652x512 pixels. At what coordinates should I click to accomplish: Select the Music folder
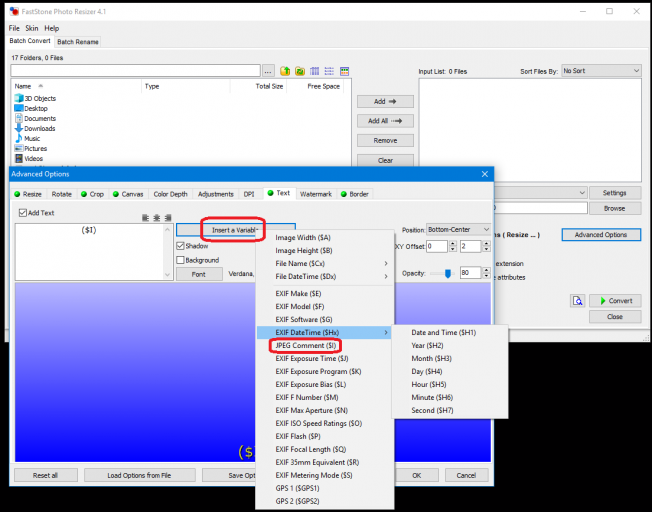(x=27, y=139)
